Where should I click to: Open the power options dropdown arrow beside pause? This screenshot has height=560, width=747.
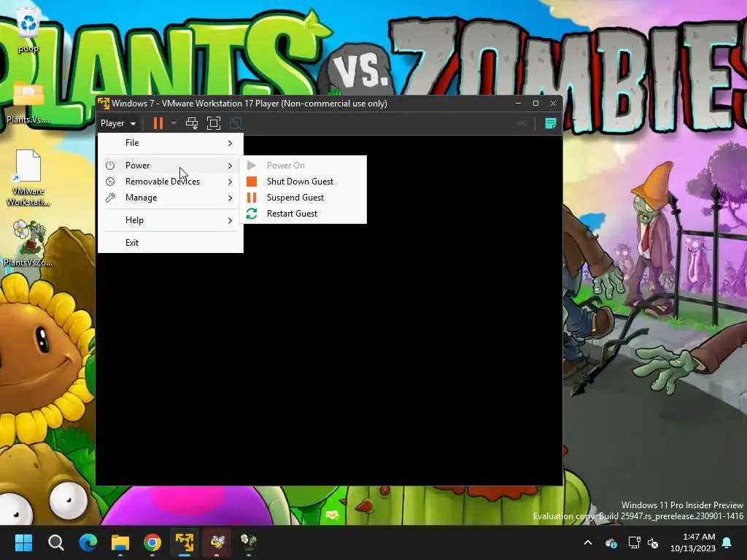click(x=174, y=123)
